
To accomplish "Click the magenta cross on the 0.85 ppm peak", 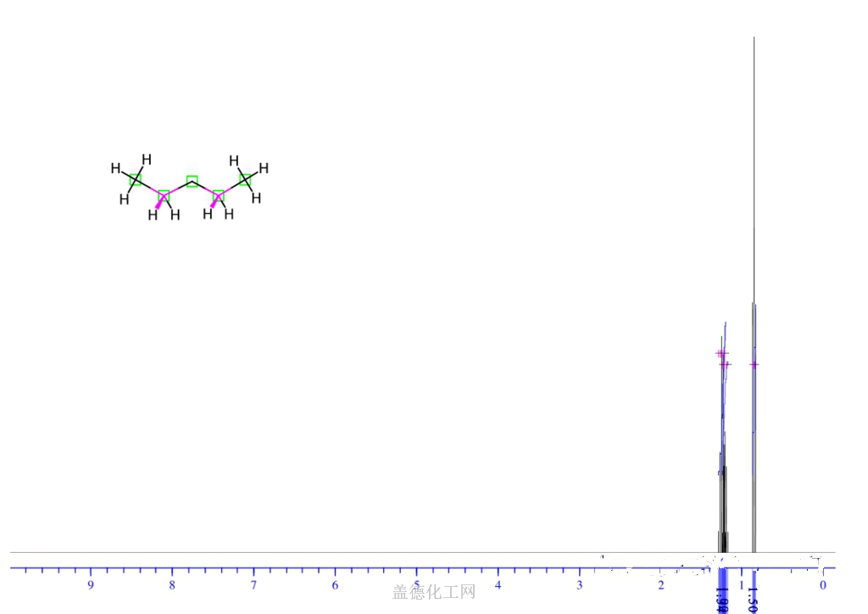I will (754, 365).
